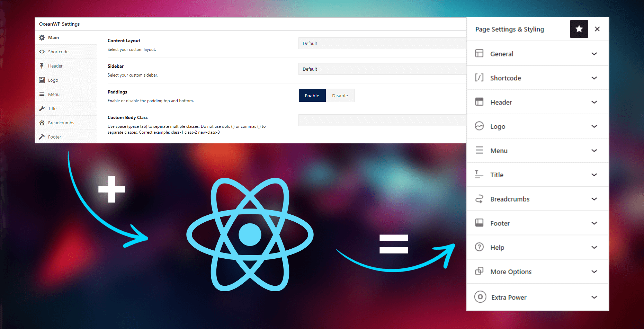This screenshot has width=644, height=329.
Task: Select the Footer tab in OceanWP Settings
Action: click(x=66, y=137)
